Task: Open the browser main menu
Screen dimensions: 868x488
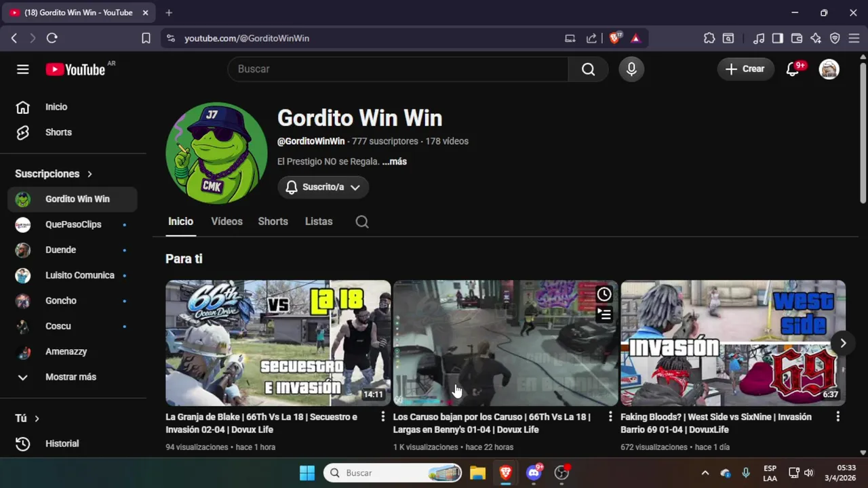Action: pyautogui.click(x=854, y=39)
